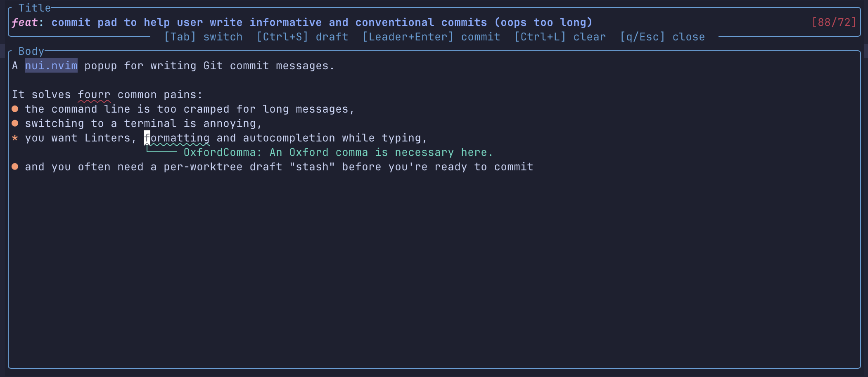Click the [Ctrl+L] clear hint
The height and width of the screenshot is (377, 868).
pyautogui.click(x=560, y=37)
